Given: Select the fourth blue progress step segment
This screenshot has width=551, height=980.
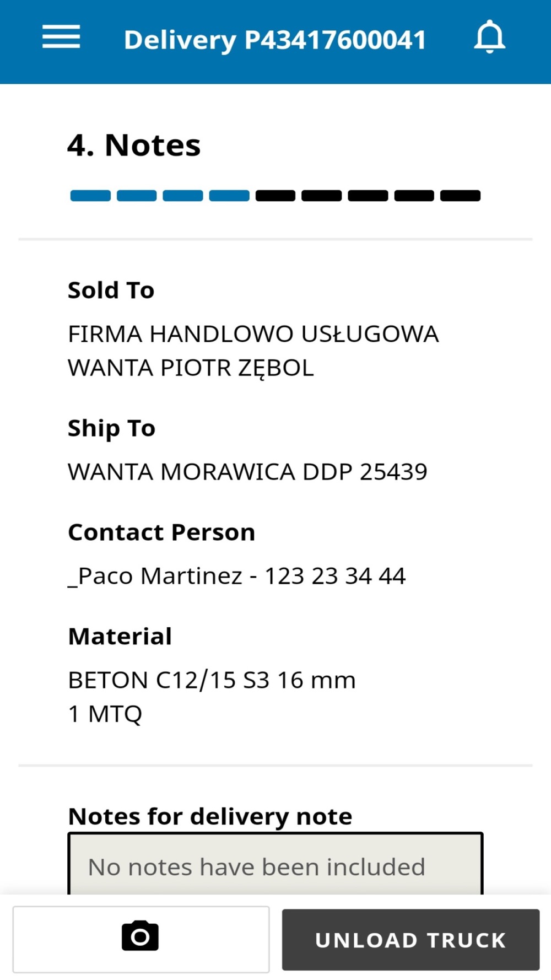Looking at the screenshot, I should click(229, 196).
